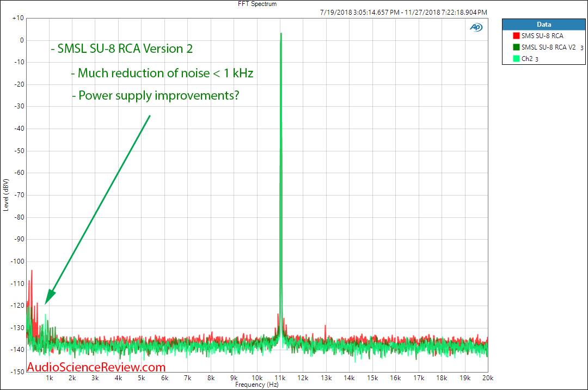The image size is (588, 390).
Task: Click the measurement date range timestamp
Action: click(x=403, y=13)
